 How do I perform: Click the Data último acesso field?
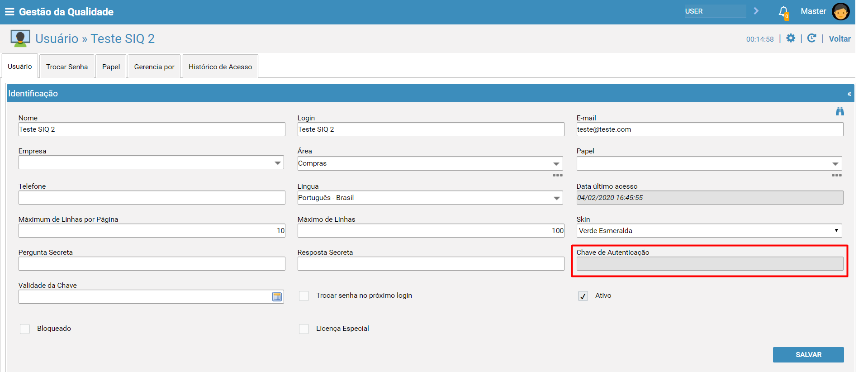click(710, 198)
